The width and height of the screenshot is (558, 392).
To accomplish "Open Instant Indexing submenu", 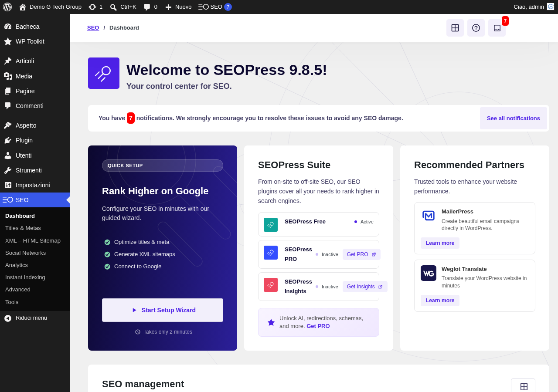I will [25, 277].
